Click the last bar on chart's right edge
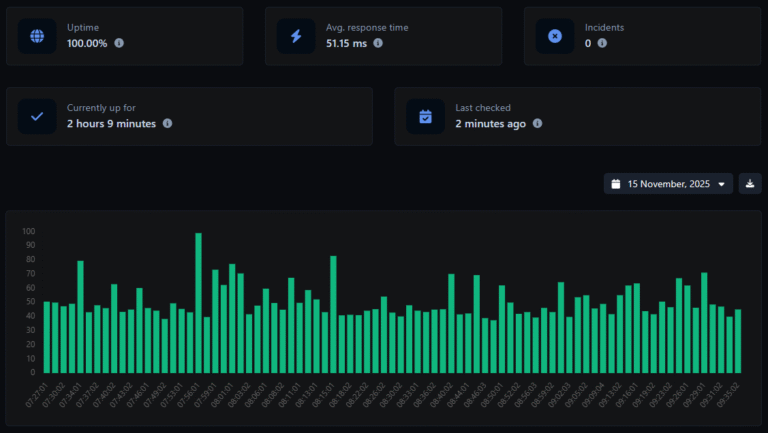 tap(738, 341)
